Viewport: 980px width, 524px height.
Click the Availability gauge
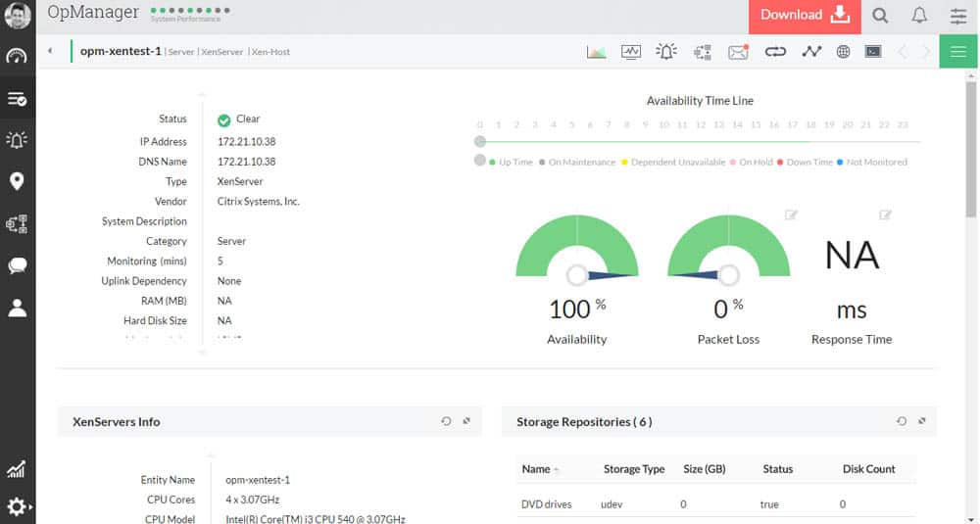[577, 246]
